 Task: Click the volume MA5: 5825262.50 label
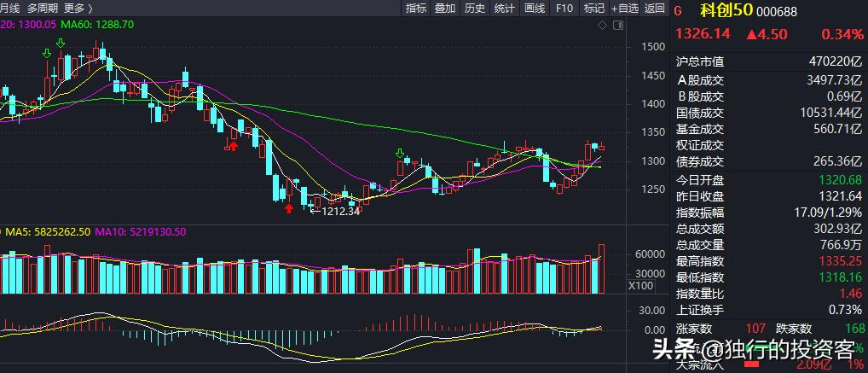pos(48,231)
